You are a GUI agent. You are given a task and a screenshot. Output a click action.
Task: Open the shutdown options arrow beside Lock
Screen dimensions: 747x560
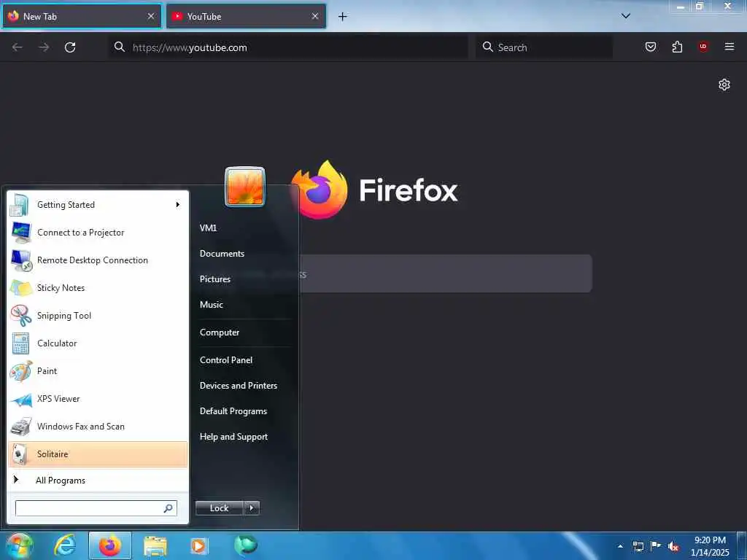point(252,508)
